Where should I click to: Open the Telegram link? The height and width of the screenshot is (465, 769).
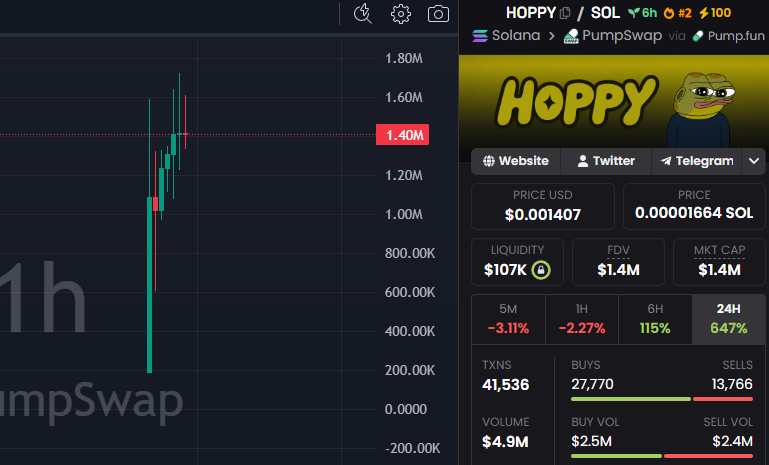pos(697,161)
